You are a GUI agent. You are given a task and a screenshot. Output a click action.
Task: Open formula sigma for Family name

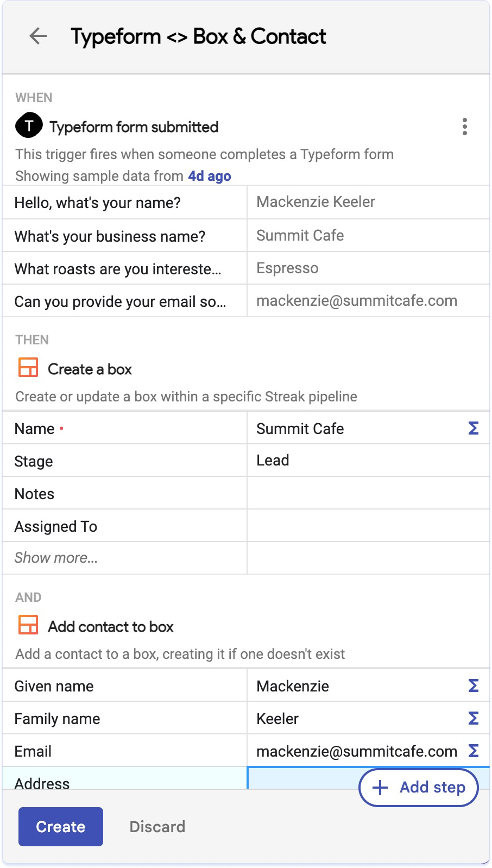[474, 718]
